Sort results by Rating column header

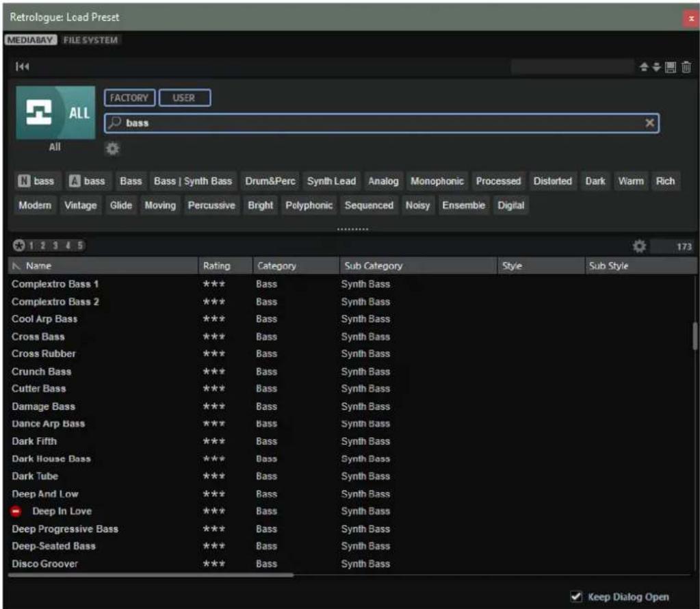coord(225,265)
